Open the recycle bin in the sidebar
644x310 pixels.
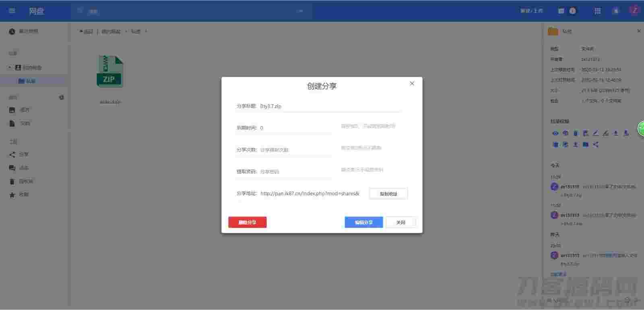pos(22,182)
